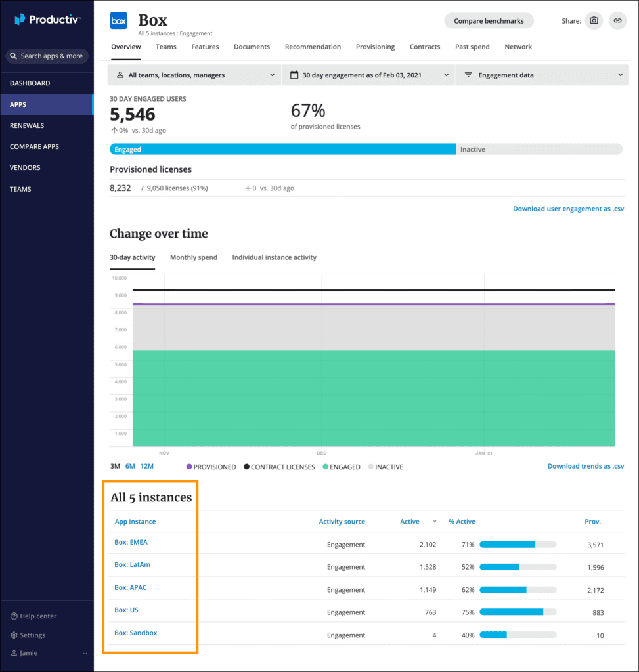639x672 pixels.
Task: Open the Box: US instance
Action: (126, 610)
